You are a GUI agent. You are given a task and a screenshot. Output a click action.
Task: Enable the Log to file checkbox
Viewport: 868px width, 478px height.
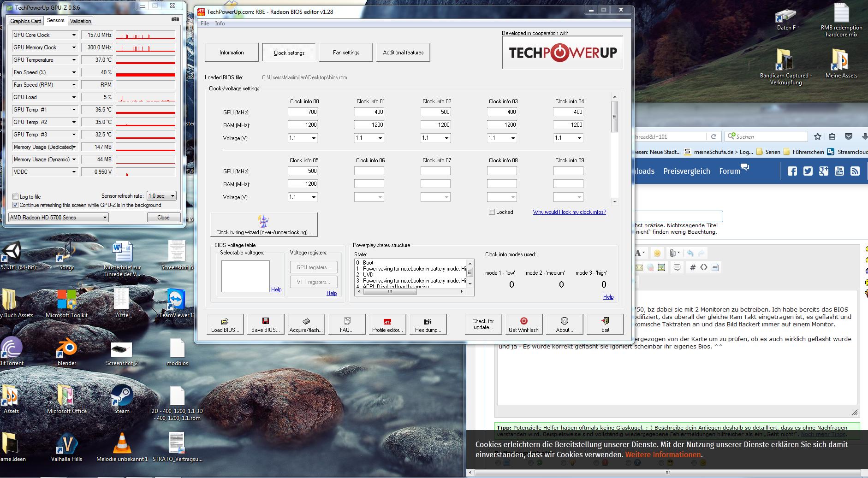click(x=16, y=197)
